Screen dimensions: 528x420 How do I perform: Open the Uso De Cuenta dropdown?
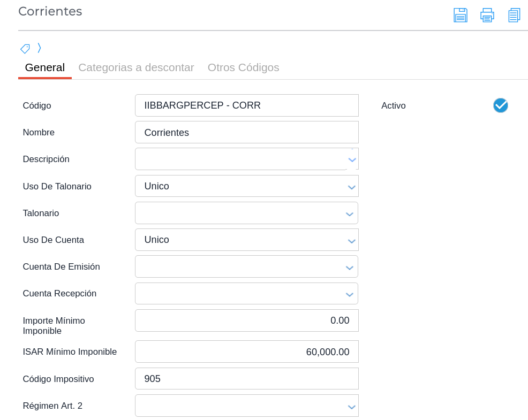pyautogui.click(x=351, y=240)
